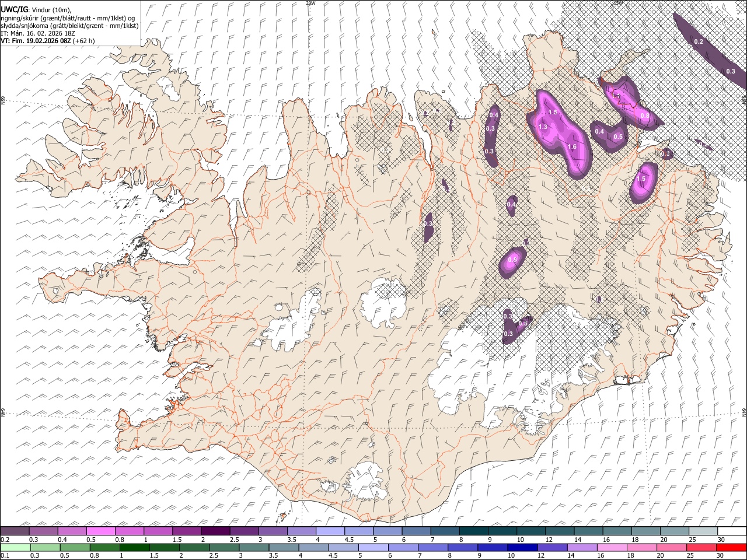Click the initial time 'IT: Mán. 16. 02. 2026 18Z'
The image size is (747, 560).
point(38,33)
